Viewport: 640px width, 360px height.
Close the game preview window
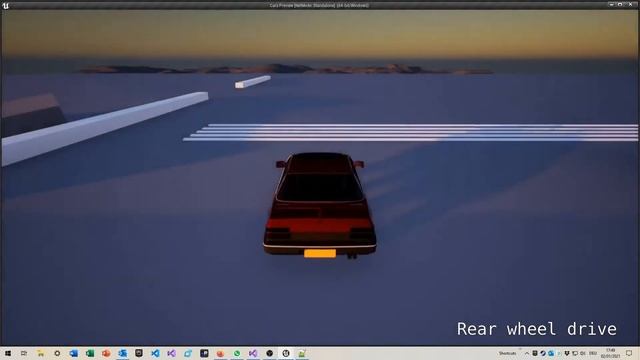(630, 4)
